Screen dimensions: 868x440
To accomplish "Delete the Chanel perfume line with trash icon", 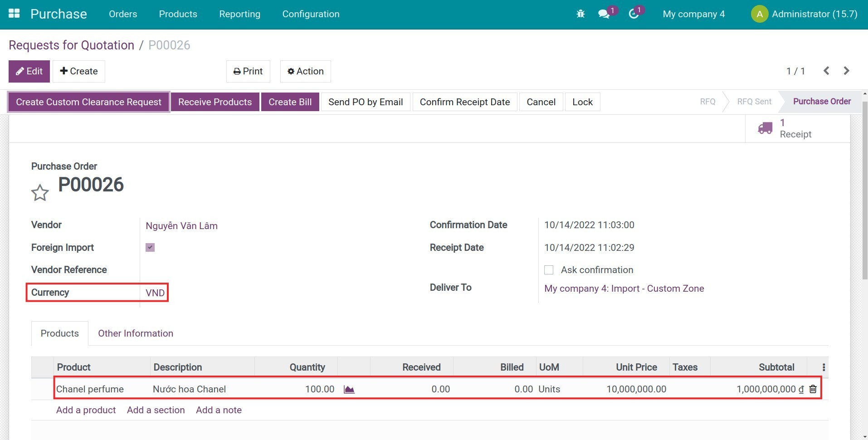I will coord(813,389).
